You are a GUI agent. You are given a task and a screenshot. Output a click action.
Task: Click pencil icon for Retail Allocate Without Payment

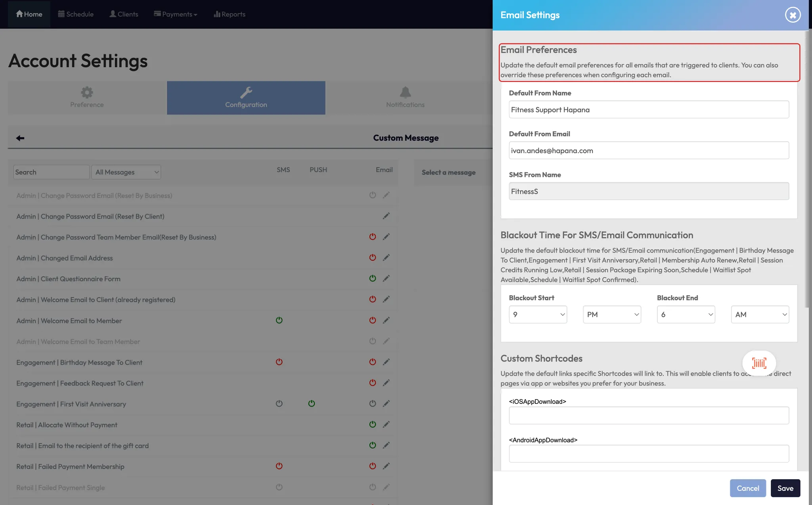click(386, 424)
